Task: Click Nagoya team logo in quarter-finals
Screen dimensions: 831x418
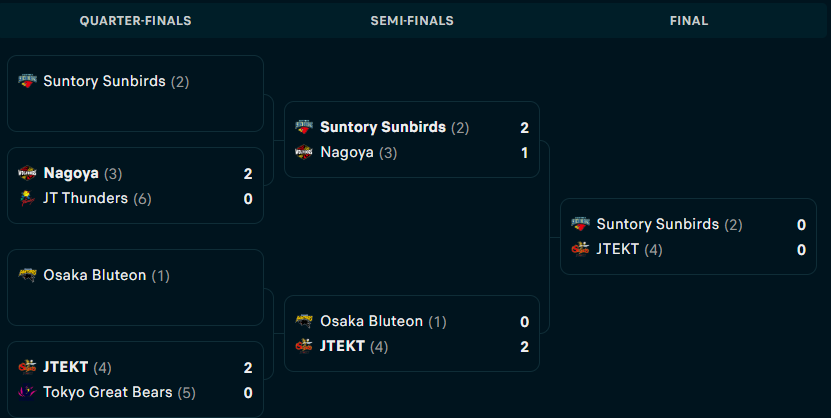Action: [x=28, y=173]
